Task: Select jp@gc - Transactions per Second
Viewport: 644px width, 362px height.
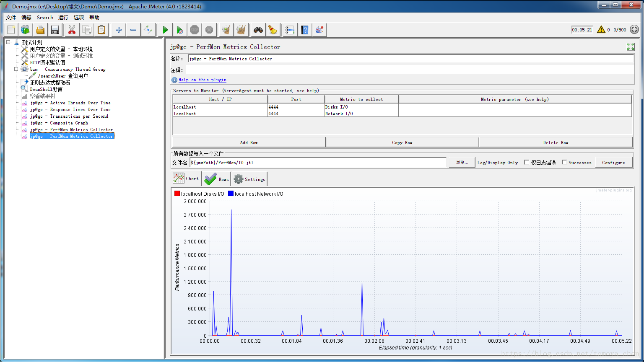Action: click(x=69, y=116)
